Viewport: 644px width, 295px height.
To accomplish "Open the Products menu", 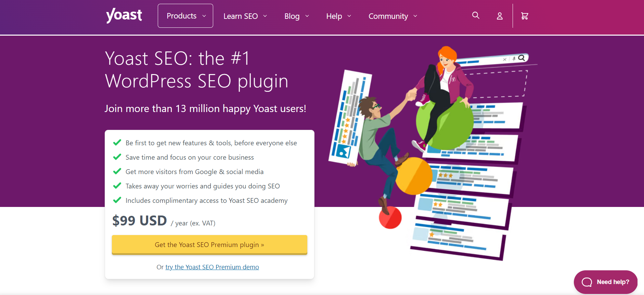I will click(185, 16).
